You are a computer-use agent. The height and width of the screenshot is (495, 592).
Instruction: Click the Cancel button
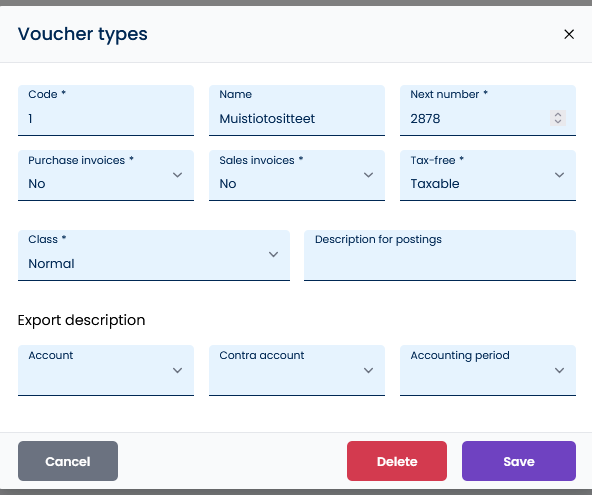(68, 461)
